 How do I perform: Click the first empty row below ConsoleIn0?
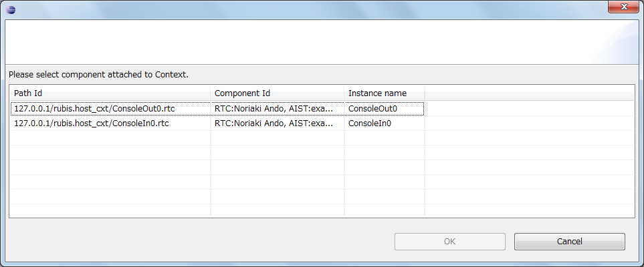pyautogui.click(x=322, y=138)
